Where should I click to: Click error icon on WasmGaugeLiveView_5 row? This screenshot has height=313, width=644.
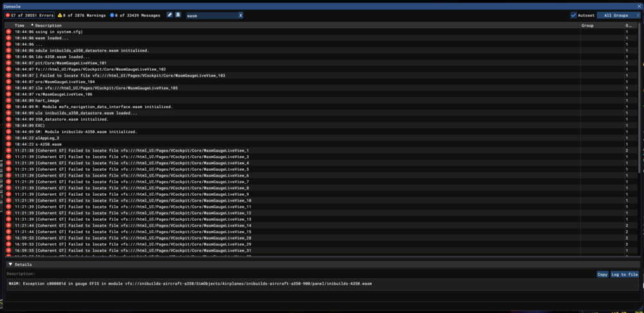pyautogui.click(x=8, y=169)
